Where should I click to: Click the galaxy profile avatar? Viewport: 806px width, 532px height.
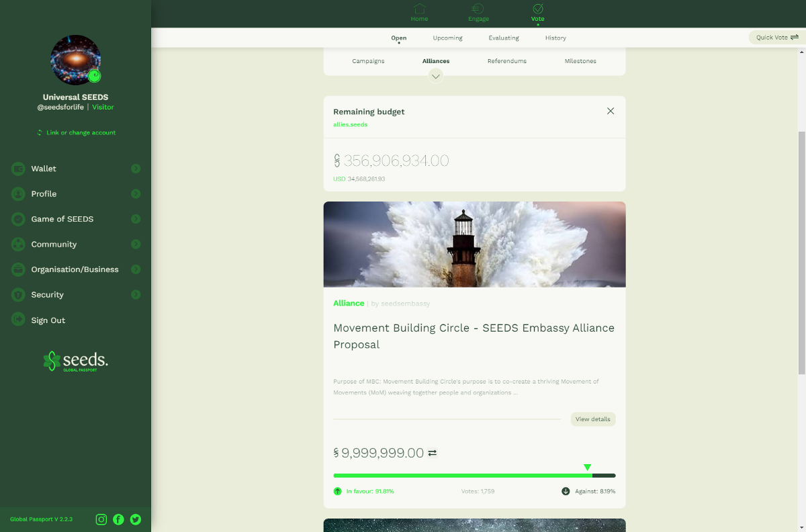click(x=75, y=60)
